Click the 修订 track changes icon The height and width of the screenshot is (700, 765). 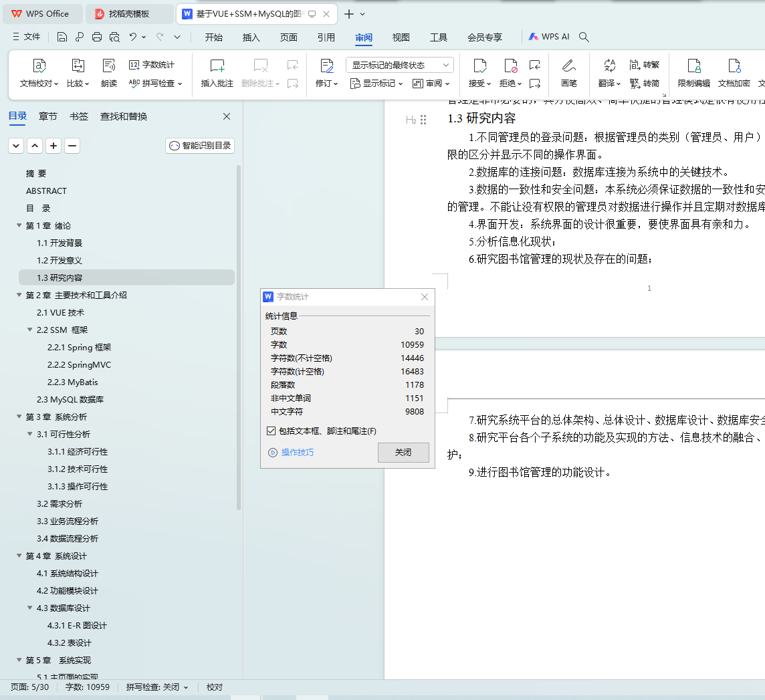pos(326,66)
